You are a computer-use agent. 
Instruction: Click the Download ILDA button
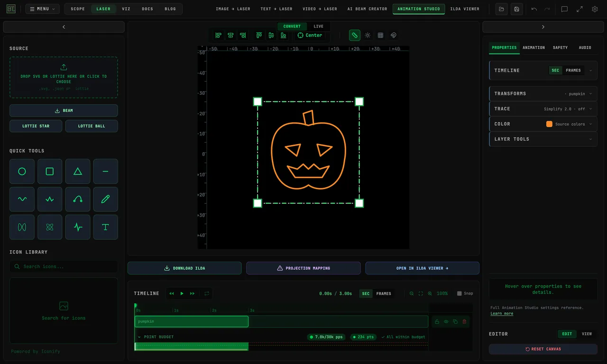tap(184, 268)
